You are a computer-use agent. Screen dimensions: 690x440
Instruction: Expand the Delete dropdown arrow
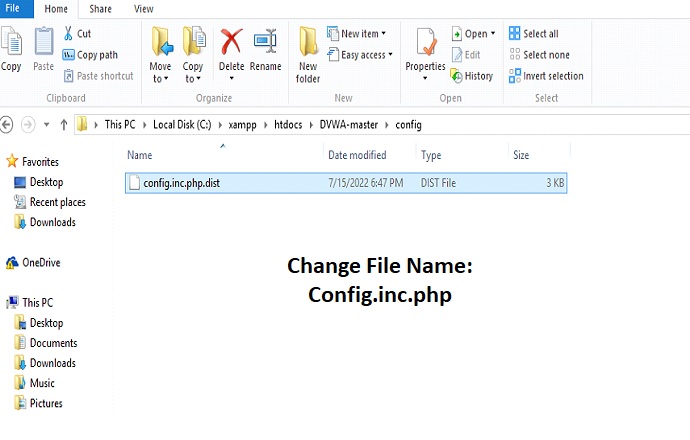coord(231,78)
